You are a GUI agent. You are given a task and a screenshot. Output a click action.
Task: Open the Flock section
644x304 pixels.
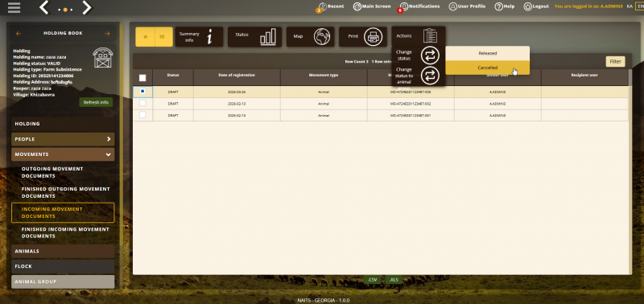(63, 266)
